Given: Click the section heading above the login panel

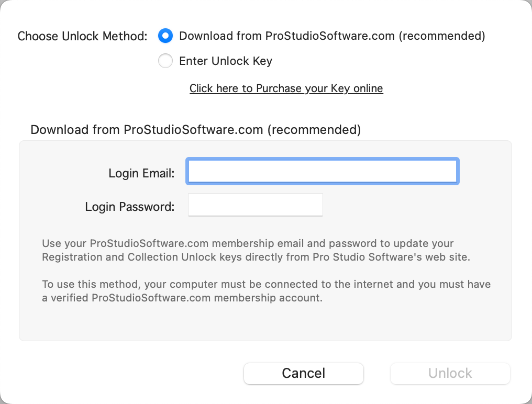Looking at the screenshot, I should 195,130.
